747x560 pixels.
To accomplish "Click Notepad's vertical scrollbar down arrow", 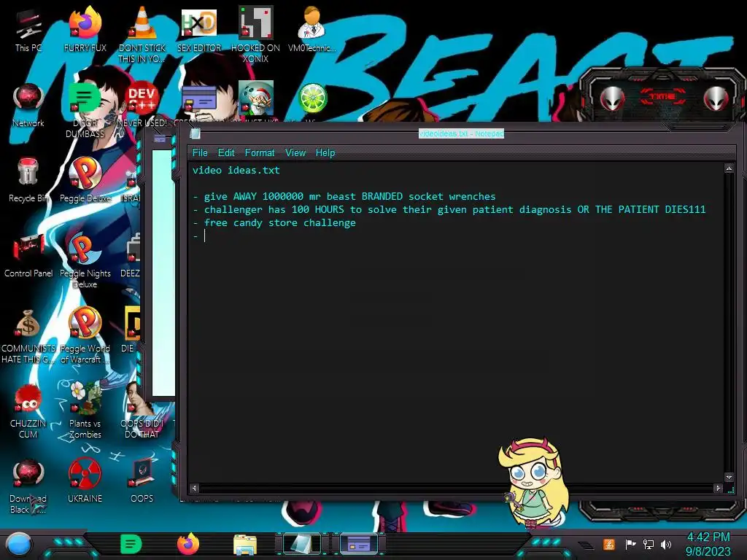I will [729, 477].
